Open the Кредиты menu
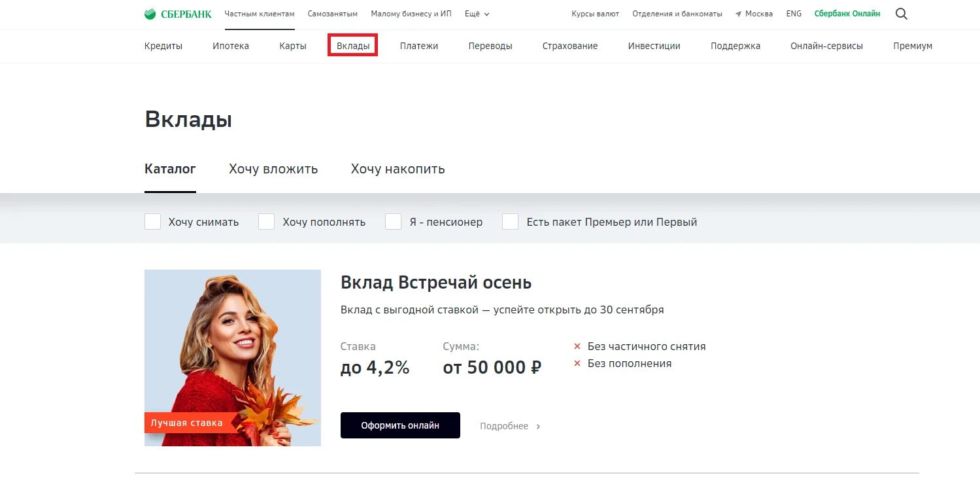The width and height of the screenshot is (980, 496). coord(163,46)
